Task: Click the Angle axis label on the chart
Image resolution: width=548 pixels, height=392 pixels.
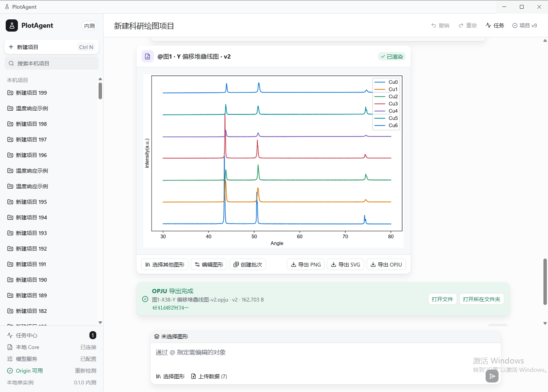Action: coord(277,243)
